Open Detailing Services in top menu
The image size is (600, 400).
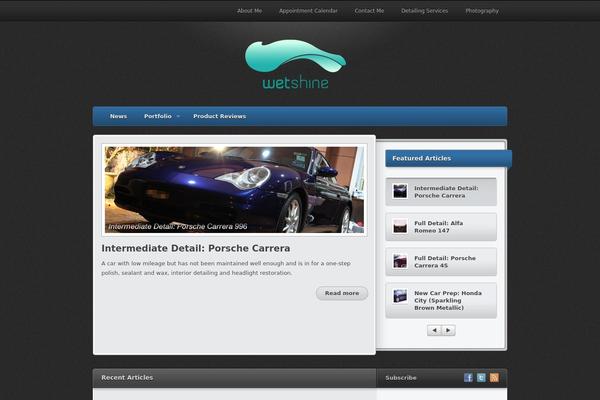point(424,11)
